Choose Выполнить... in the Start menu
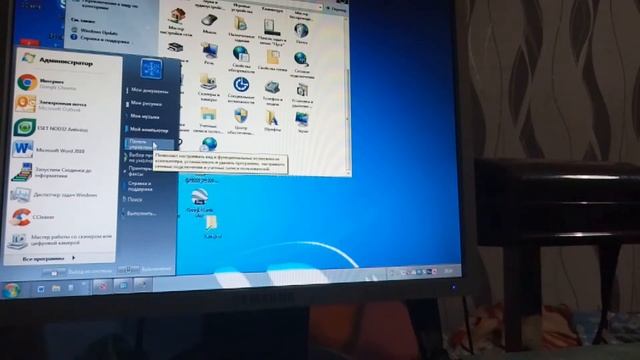Screen dimensions: 640x360 141,213
